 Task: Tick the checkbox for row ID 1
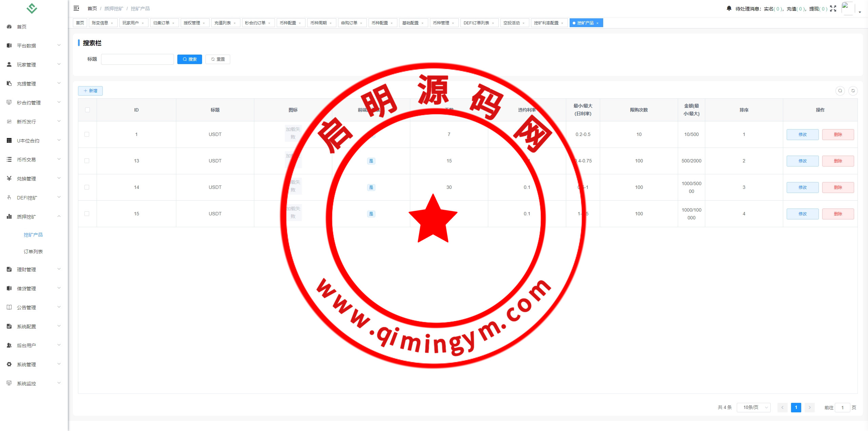pos(87,135)
